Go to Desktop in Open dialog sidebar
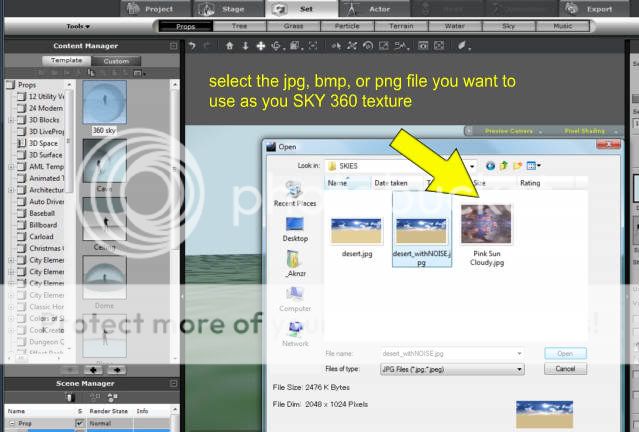This screenshot has width=639, height=432. tap(295, 229)
